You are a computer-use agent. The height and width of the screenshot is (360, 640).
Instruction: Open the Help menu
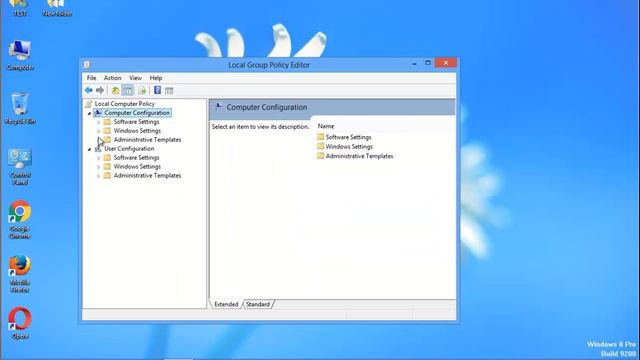click(156, 78)
